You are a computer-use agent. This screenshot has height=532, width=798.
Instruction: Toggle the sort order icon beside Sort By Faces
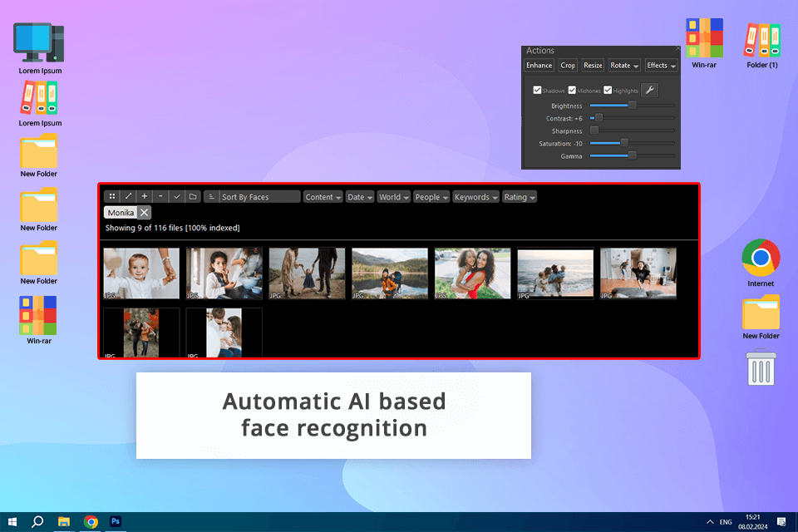click(212, 196)
